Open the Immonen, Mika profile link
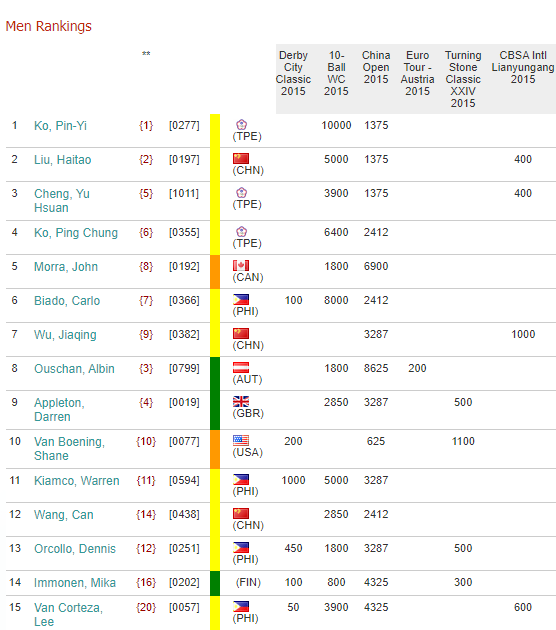Viewport: 556px width, 630px height. [x=75, y=583]
